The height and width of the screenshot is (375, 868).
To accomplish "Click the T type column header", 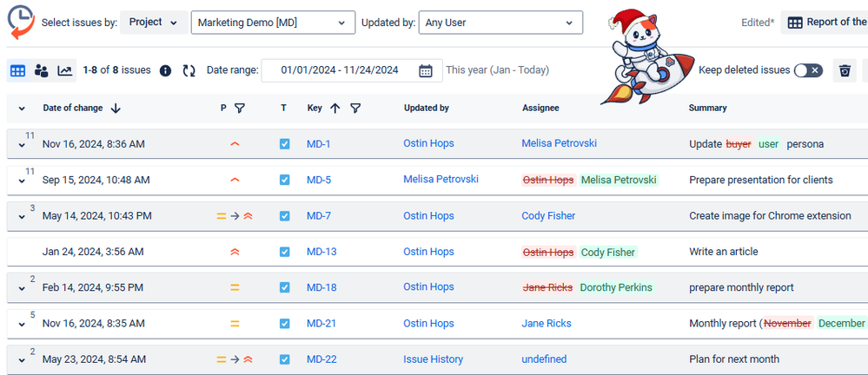I will pyautogui.click(x=283, y=109).
